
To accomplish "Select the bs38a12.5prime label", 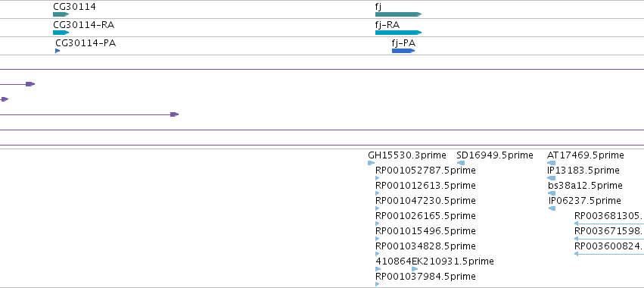I will coord(585,186).
